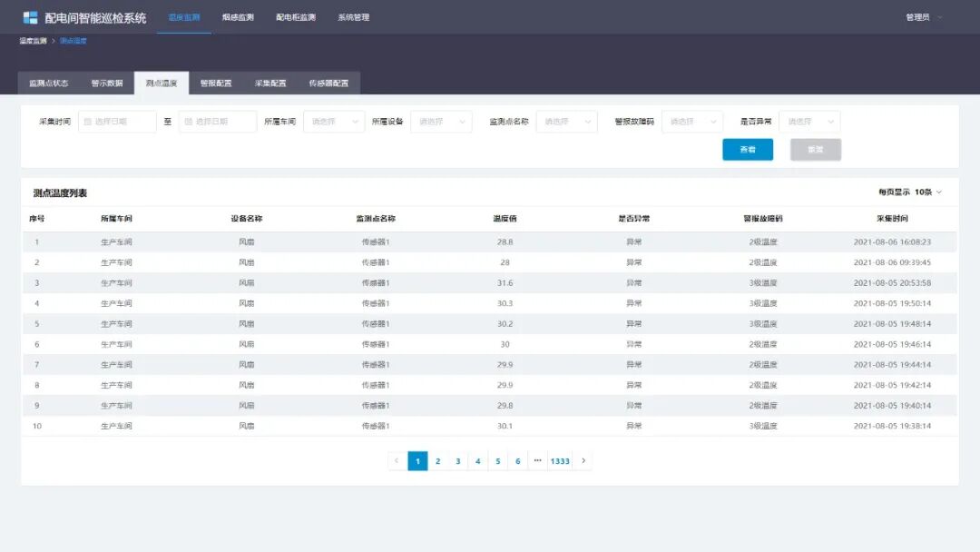Image resolution: width=980 pixels, height=552 pixels.
Task: Open the 是否异常 dropdown
Action: click(x=809, y=122)
